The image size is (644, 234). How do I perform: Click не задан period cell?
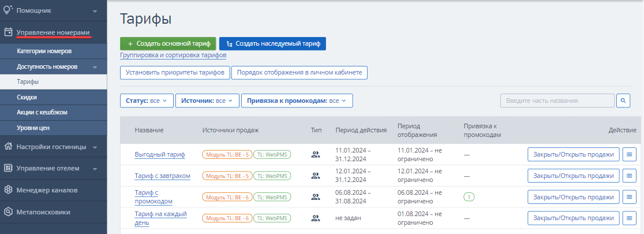pos(349,218)
